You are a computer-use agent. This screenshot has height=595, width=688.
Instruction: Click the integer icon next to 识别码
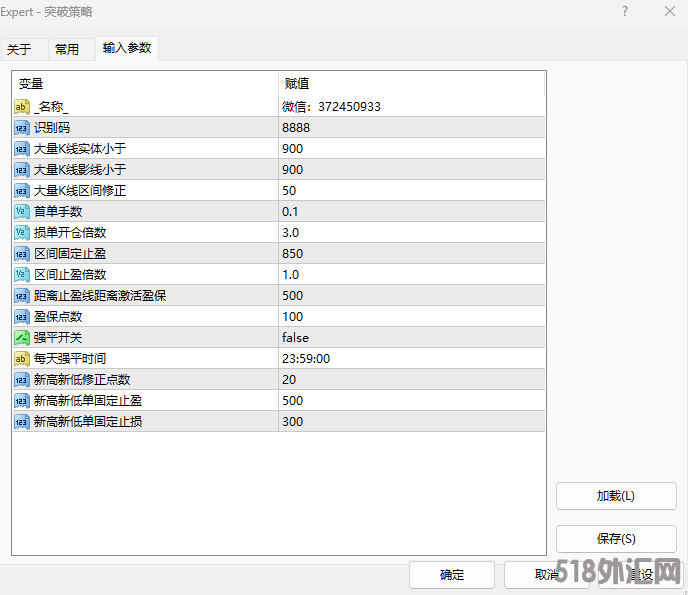pyautogui.click(x=22, y=128)
